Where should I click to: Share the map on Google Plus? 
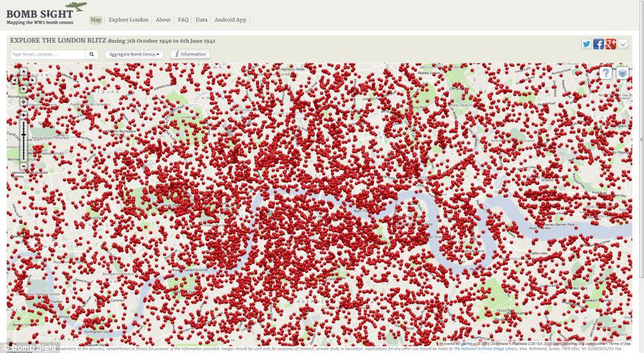click(611, 44)
